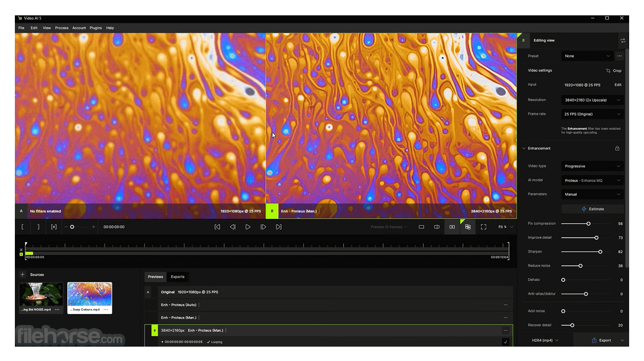Swap the editing view with the switch icon
Screen dimensions: 644x361
[623, 41]
